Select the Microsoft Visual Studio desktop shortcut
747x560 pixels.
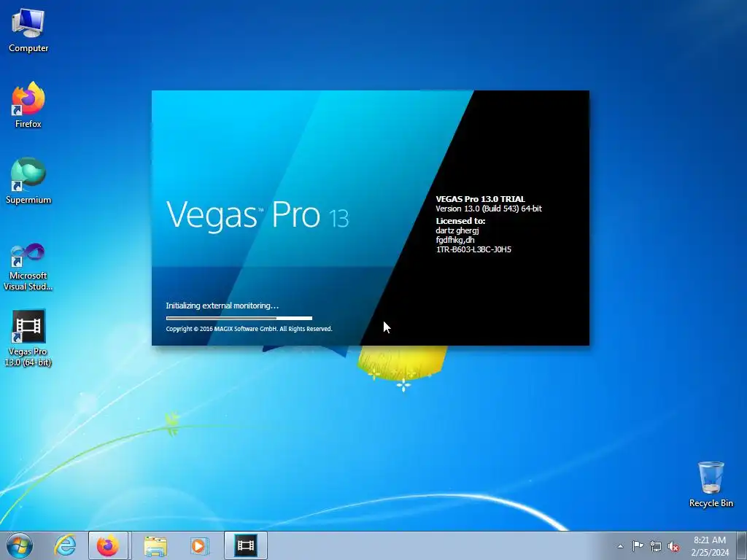pyautogui.click(x=28, y=267)
